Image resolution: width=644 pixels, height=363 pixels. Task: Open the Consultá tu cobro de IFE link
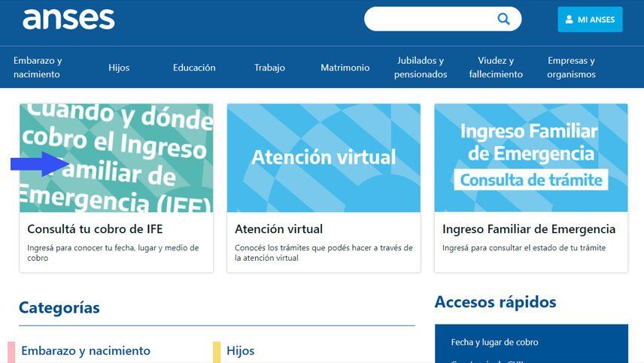95,229
